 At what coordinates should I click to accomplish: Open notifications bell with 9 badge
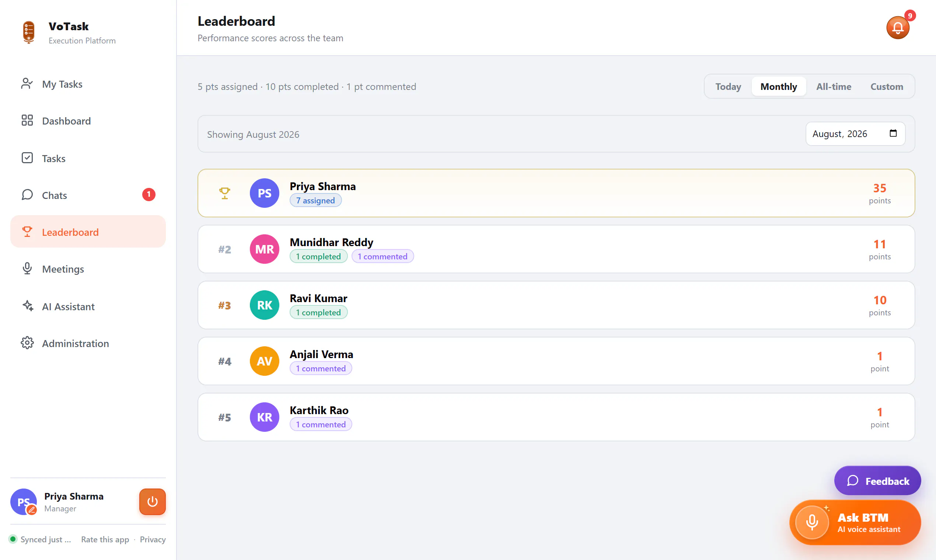coord(898,28)
